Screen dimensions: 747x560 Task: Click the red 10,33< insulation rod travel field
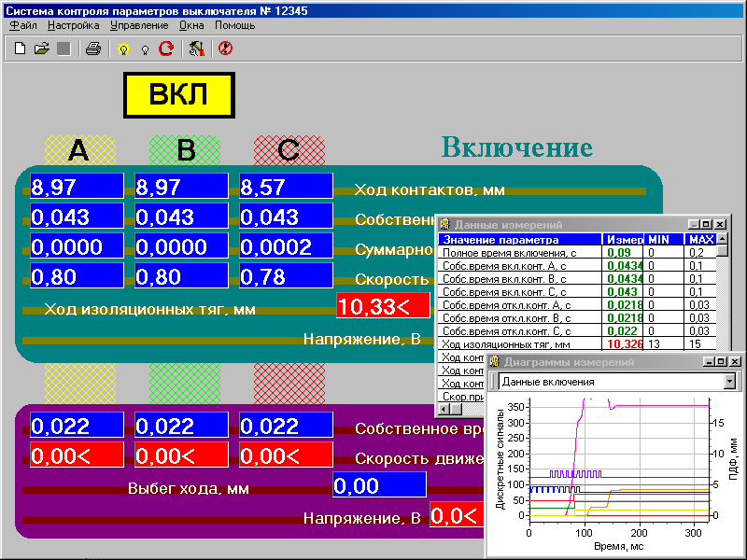(383, 305)
